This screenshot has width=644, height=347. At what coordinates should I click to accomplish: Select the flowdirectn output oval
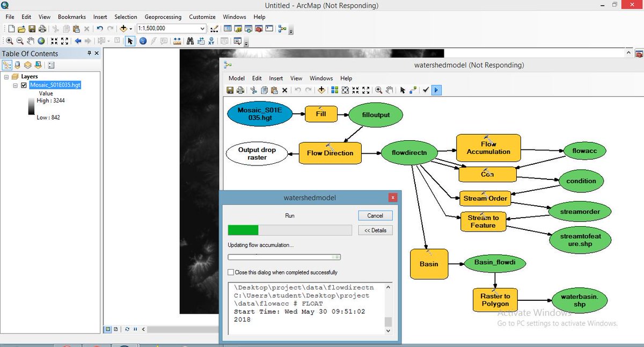(x=409, y=153)
